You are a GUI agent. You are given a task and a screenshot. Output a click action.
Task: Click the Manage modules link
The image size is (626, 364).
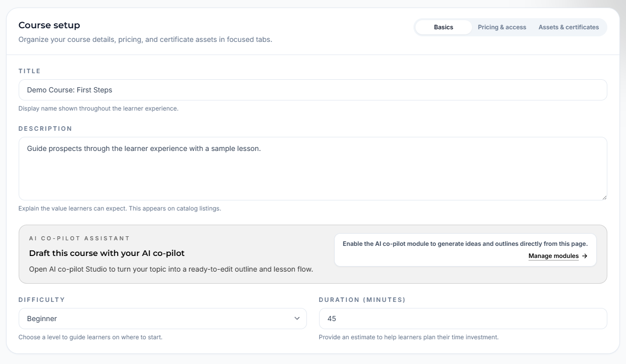tap(553, 256)
